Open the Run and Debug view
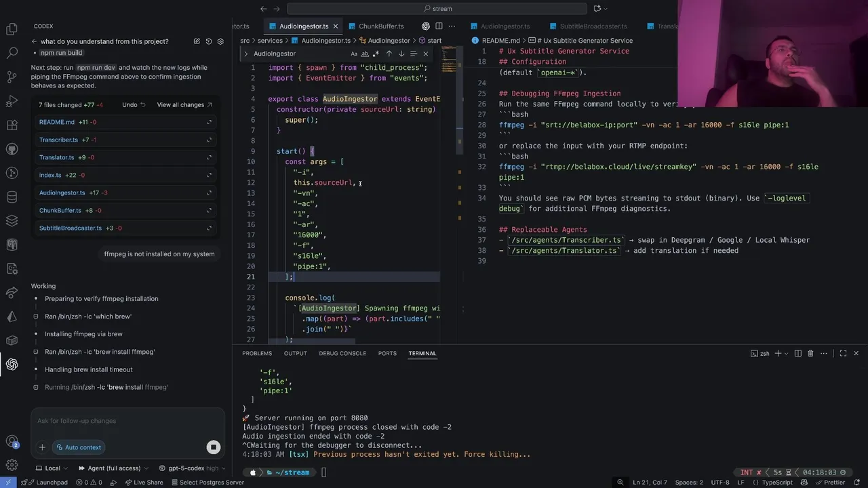 pyautogui.click(x=12, y=101)
